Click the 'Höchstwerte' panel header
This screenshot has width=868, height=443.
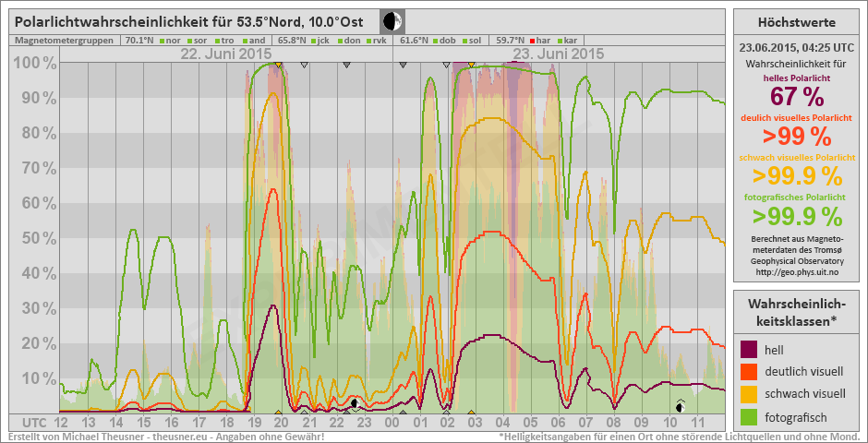pos(796,22)
